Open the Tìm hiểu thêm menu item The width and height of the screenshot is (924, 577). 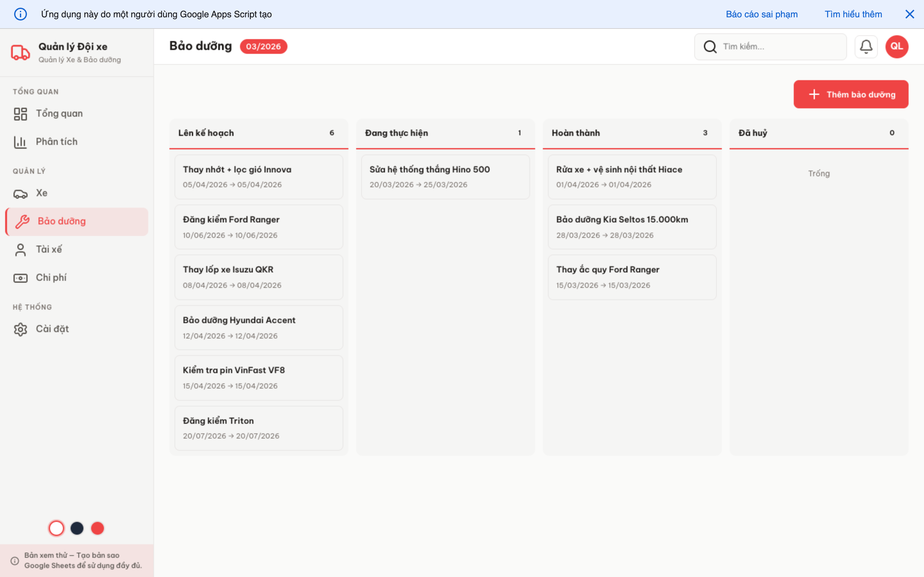(x=853, y=14)
